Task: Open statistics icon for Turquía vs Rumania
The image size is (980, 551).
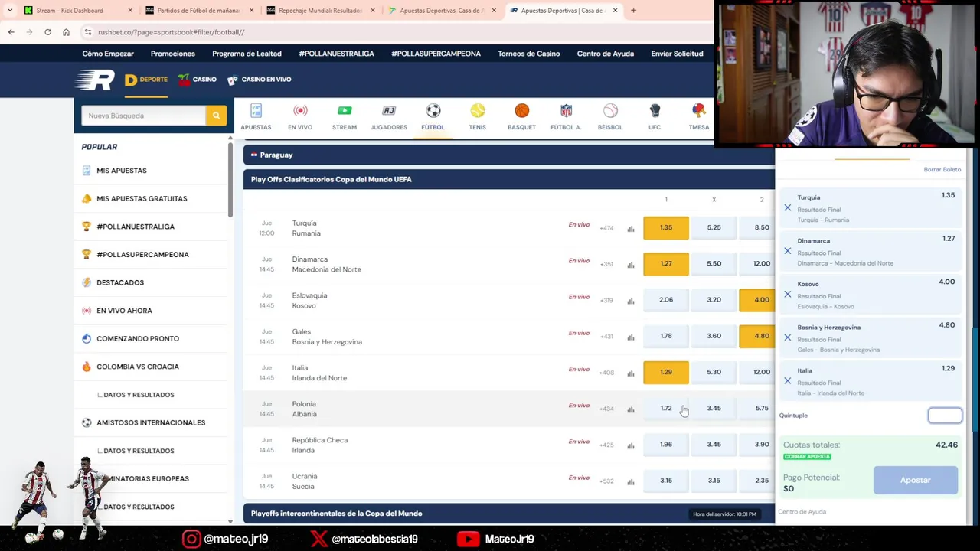Action: point(631,228)
